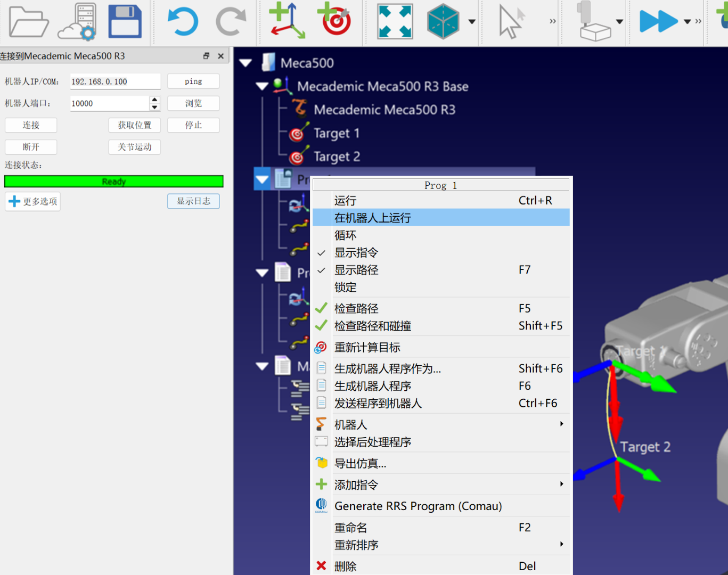Viewport: 728px width, 575px height.
Task: Click the 连接 connect button
Action: coord(30,125)
